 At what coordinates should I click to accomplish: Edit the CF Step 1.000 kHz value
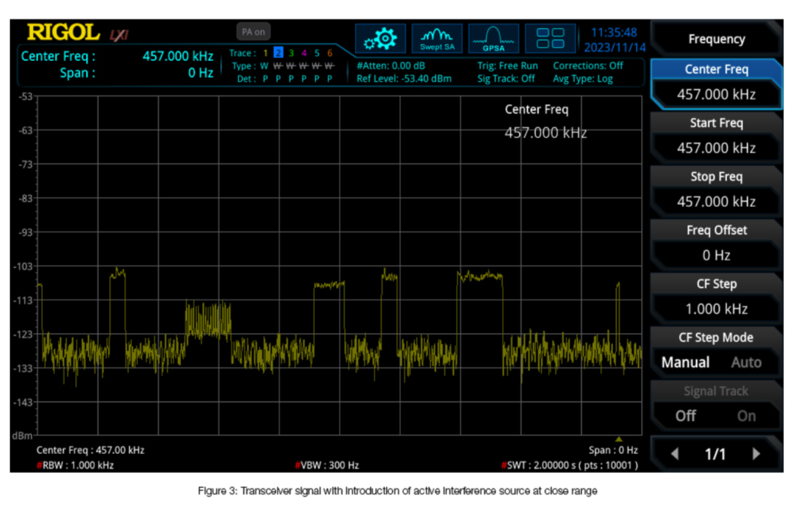tap(716, 309)
